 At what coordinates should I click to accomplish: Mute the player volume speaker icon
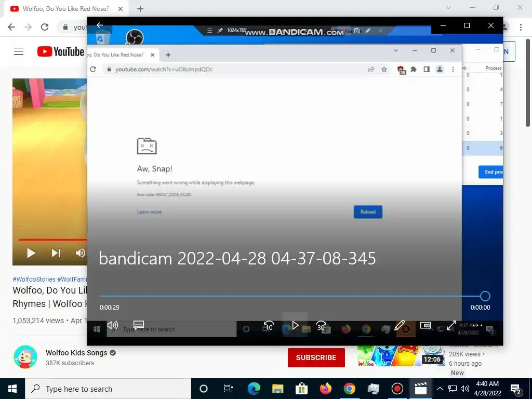[112, 325]
